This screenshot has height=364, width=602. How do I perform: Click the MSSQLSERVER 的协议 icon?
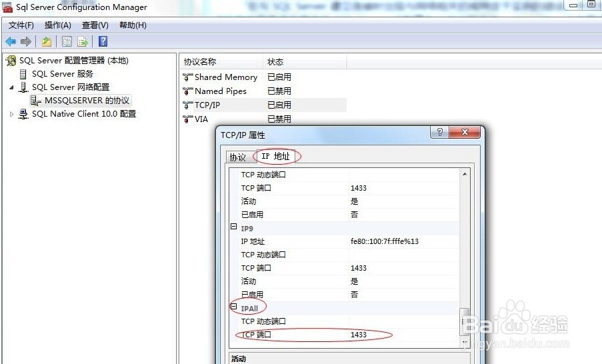(36, 101)
